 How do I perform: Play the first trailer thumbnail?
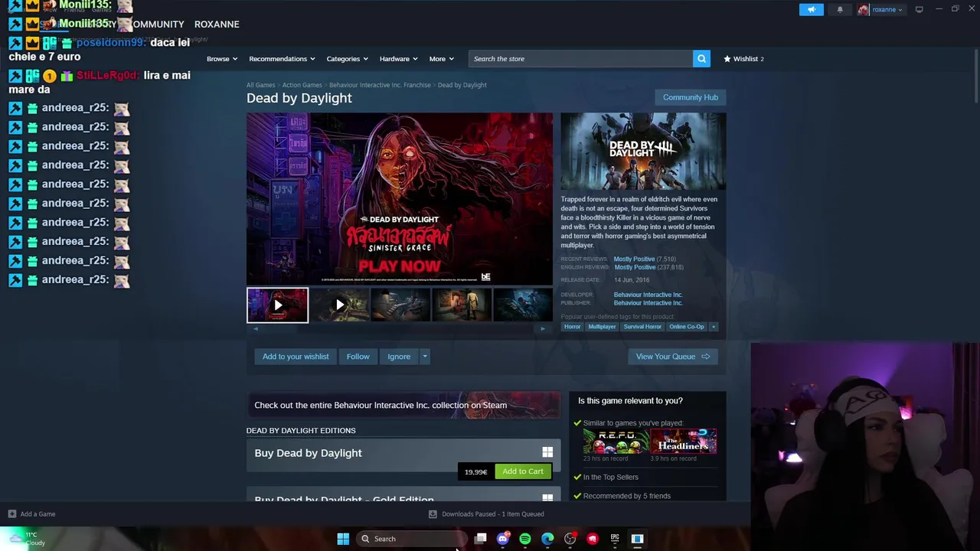point(277,305)
